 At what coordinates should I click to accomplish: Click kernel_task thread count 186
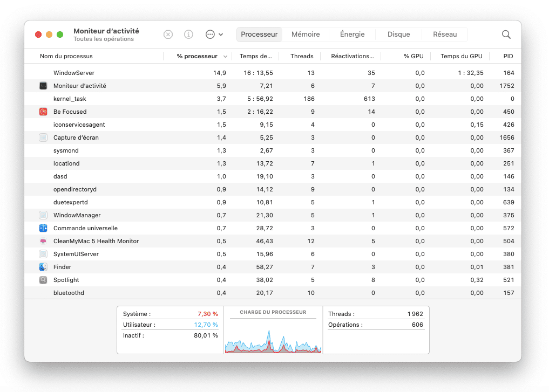309,99
